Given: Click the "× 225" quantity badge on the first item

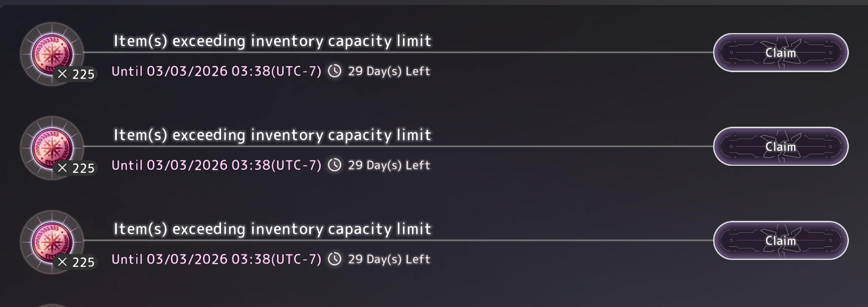Looking at the screenshot, I should [x=76, y=74].
